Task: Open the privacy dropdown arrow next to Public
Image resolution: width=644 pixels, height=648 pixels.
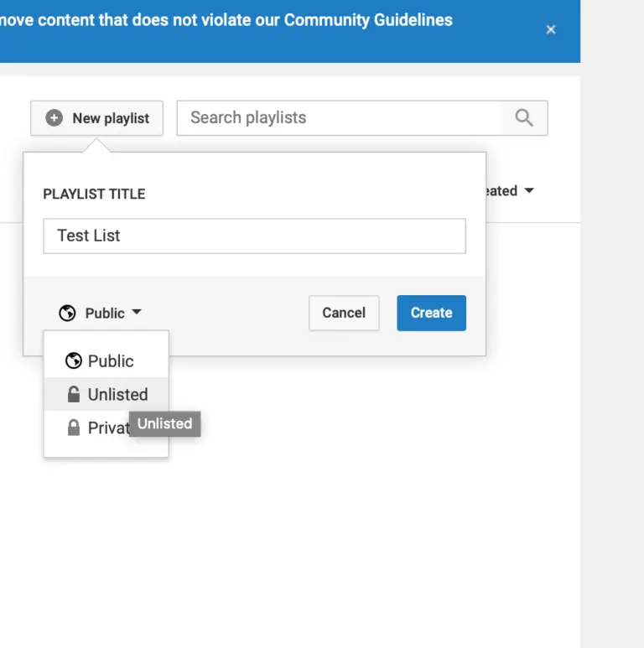Action: tap(137, 312)
